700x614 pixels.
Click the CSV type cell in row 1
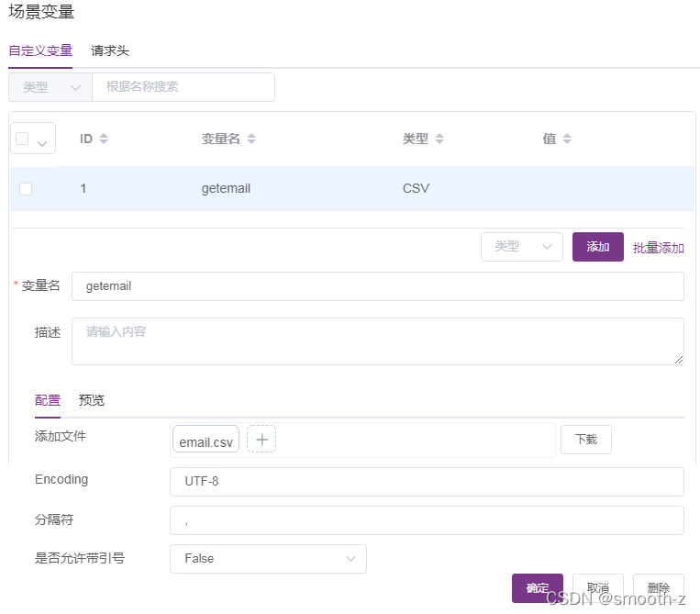pyautogui.click(x=416, y=188)
